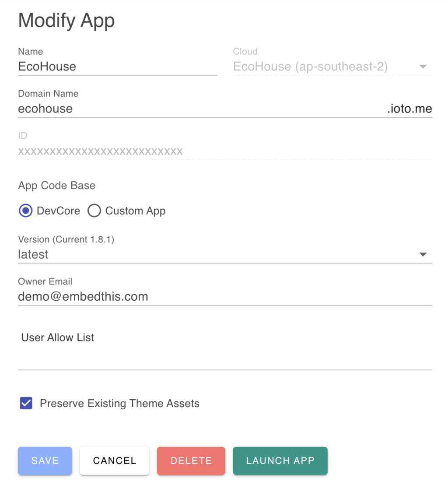Toggle Preserve Existing Theme Assets checkbox
This screenshot has height=492, width=448.
tap(26, 403)
